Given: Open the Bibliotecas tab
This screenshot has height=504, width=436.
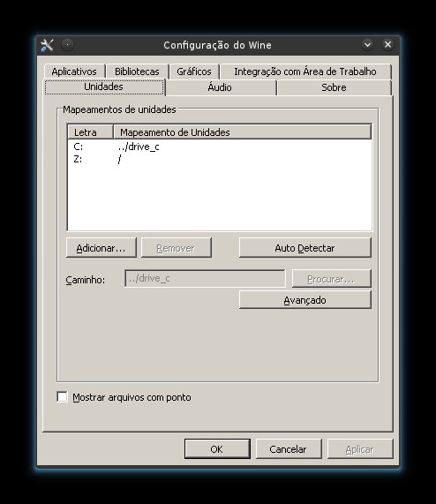Looking at the screenshot, I should click(x=137, y=71).
